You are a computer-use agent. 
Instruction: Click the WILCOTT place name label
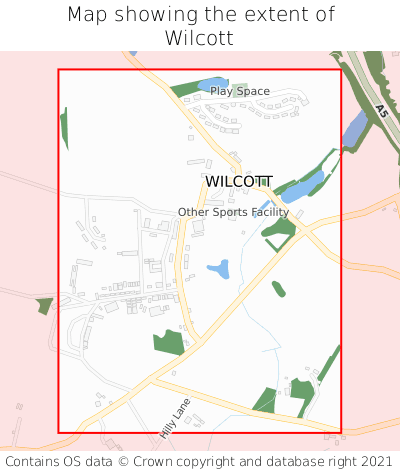pos(239,182)
